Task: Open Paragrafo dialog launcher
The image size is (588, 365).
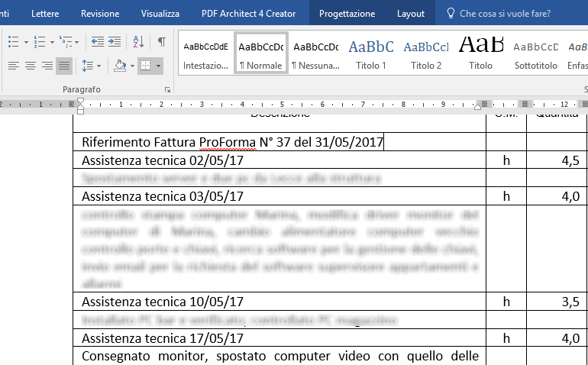Action: pyautogui.click(x=167, y=90)
